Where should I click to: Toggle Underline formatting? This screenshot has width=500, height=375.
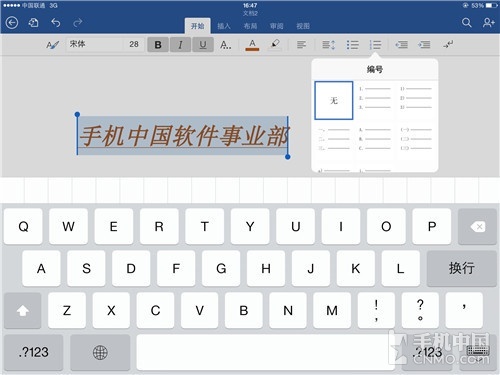(203, 45)
